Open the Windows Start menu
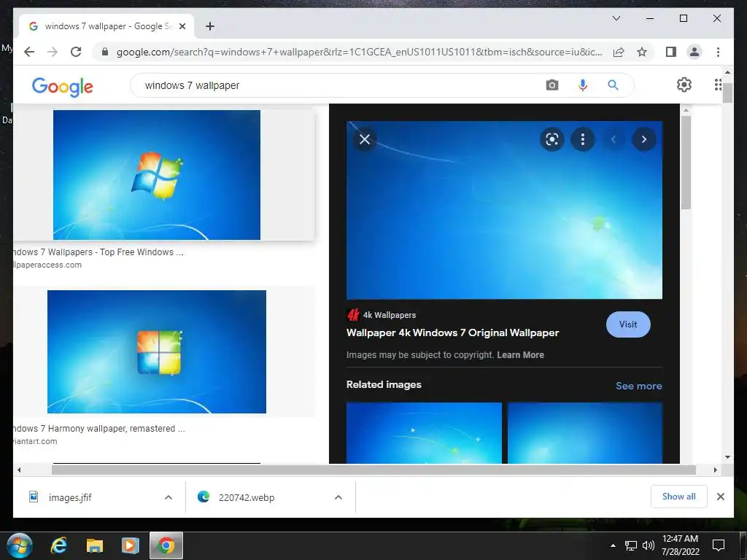The height and width of the screenshot is (560, 747). (x=20, y=545)
